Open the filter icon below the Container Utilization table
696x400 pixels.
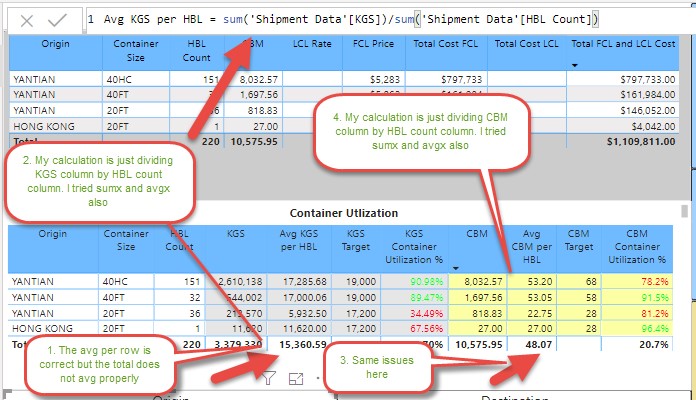pos(268,378)
